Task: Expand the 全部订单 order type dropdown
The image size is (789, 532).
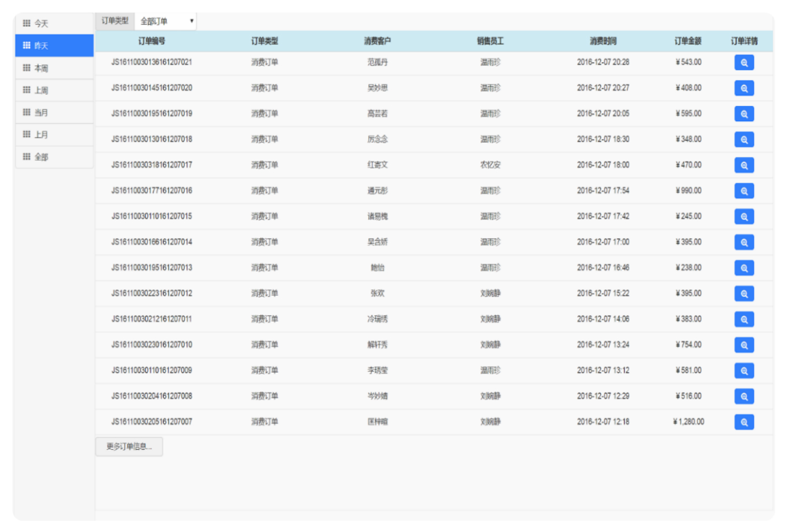Action: click(x=166, y=22)
